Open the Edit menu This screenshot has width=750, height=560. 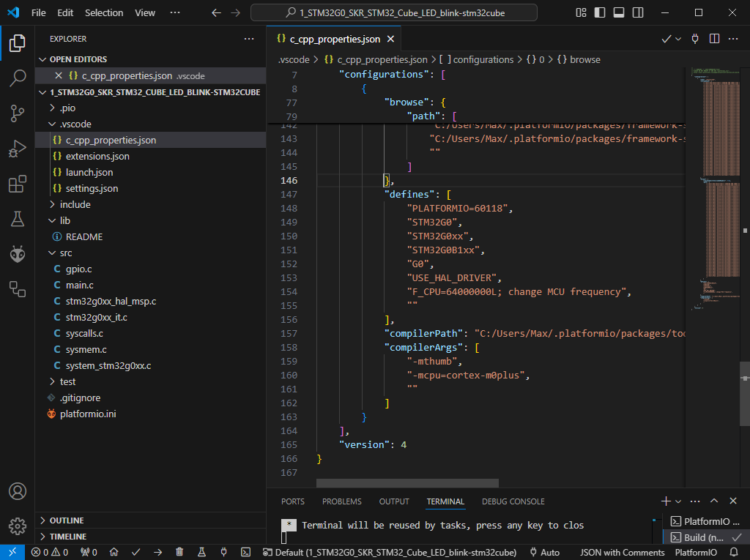65,13
